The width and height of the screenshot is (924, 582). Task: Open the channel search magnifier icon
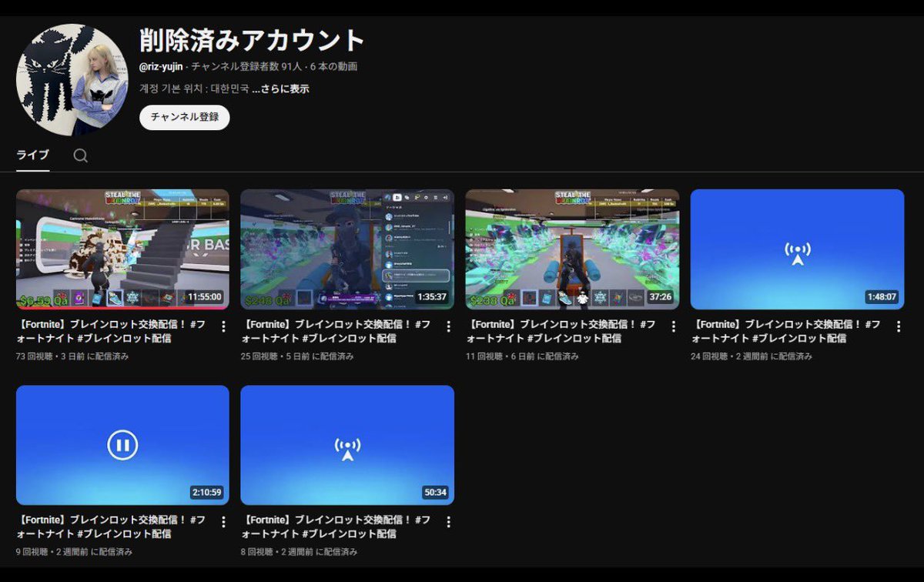[x=80, y=156]
